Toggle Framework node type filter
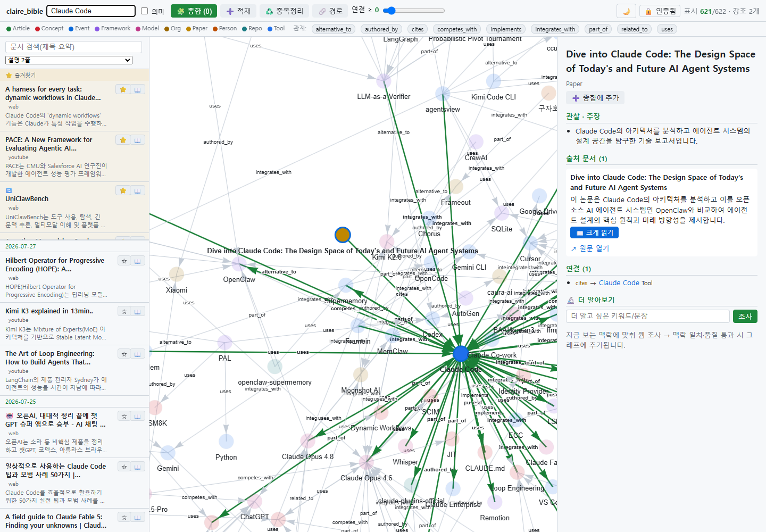Viewport: 766px width, 532px height. [x=112, y=29]
